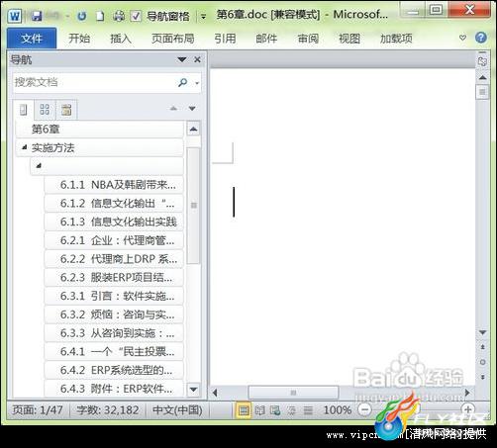Click the 字数: 32,182 word count button
The height and width of the screenshot is (448, 497).
tap(108, 410)
